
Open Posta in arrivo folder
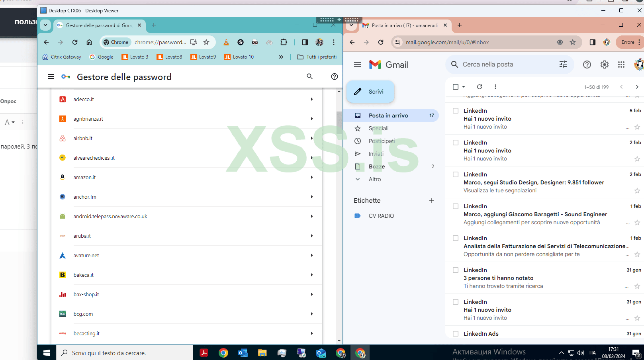(390, 115)
